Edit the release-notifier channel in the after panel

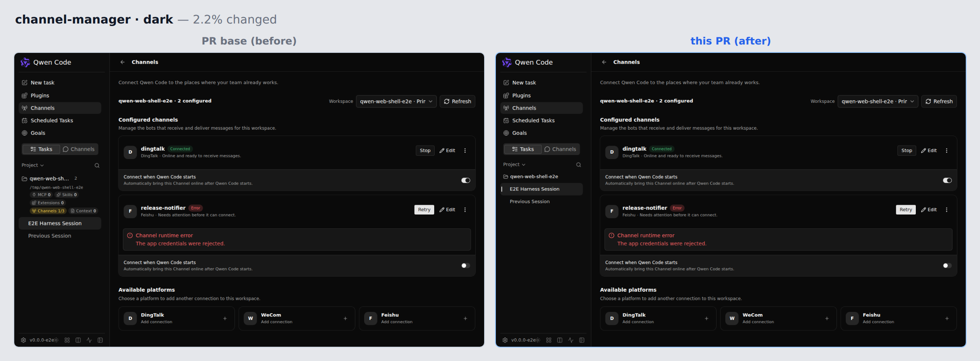(929, 210)
